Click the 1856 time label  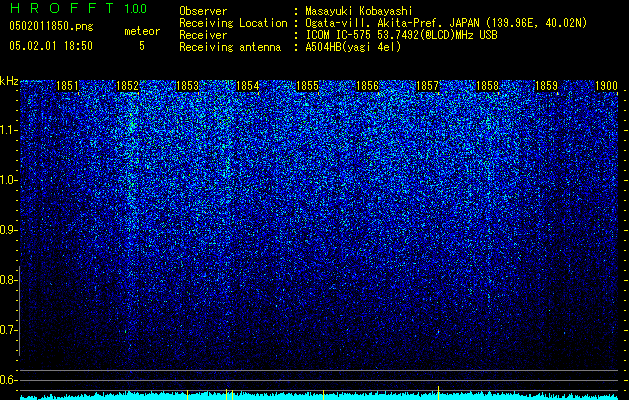(367, 86)
